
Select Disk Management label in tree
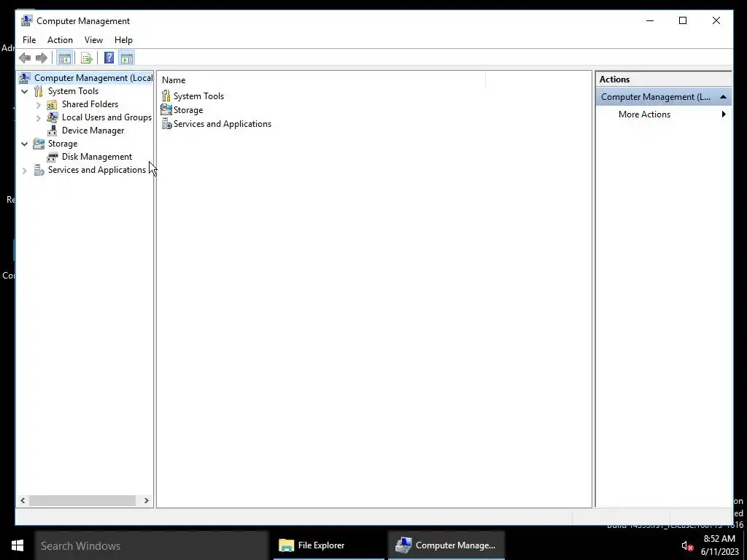[97, 157]
